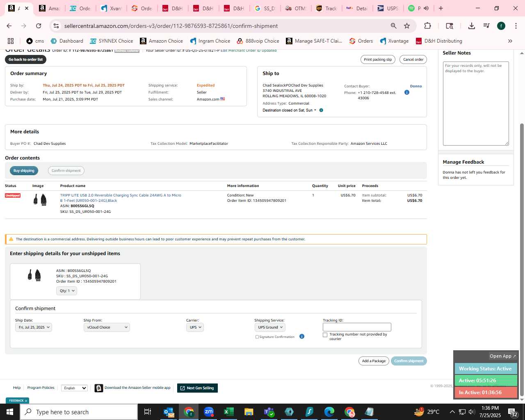Screen dimensions: 525x420
Task: Open Windows Start menu
Action: [10, 412]
